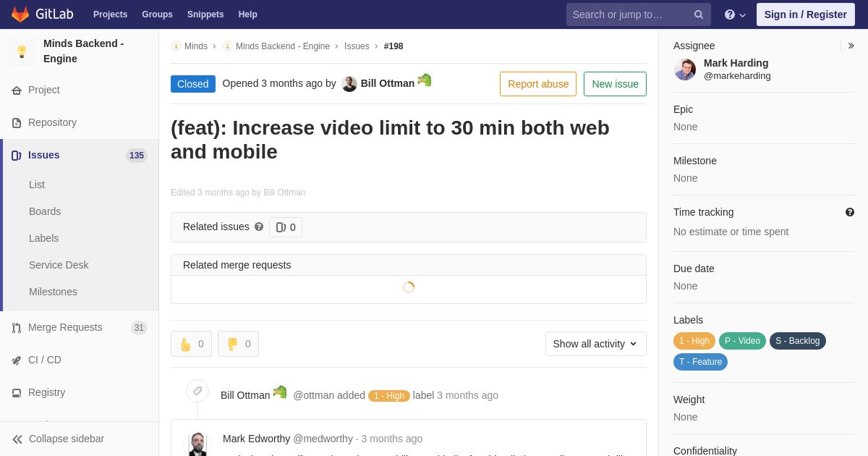Open the help question mark menu
868x456 pixels.
(x=735, y=14)
